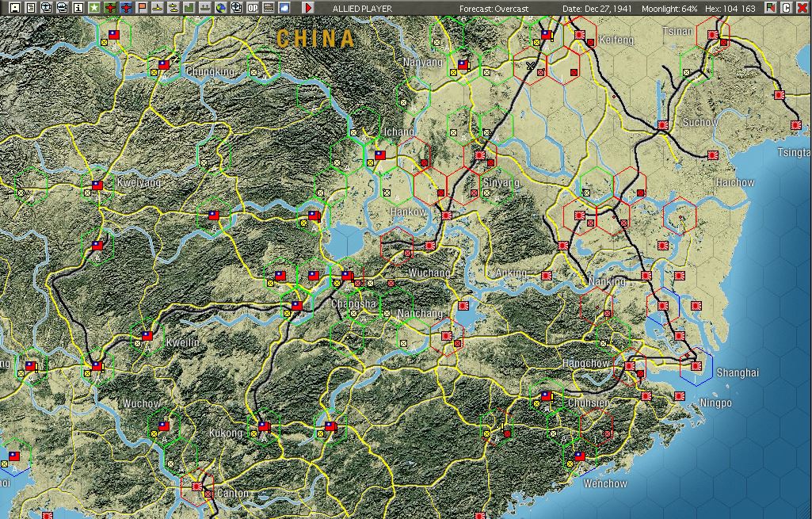
Task: Click the 'C' icon in top bar
Action: [x=786, y=8]
